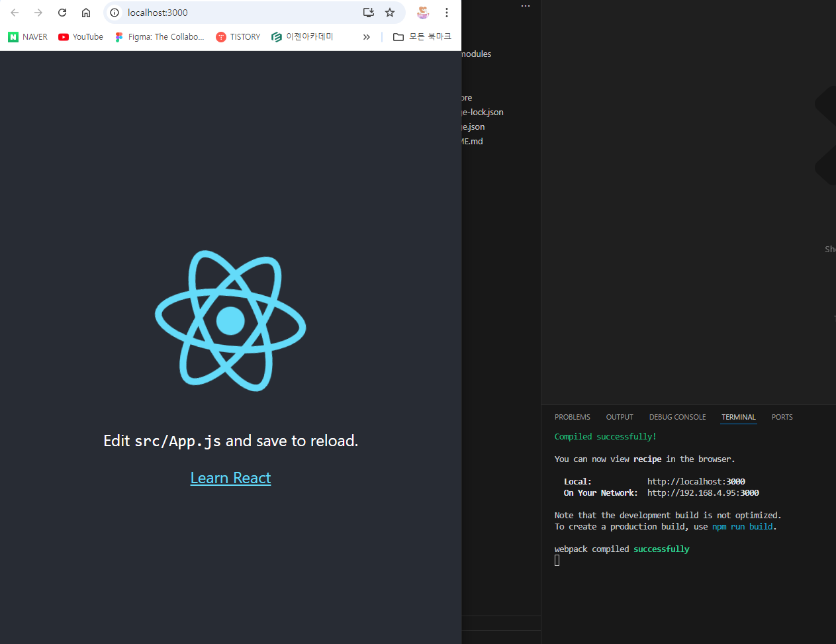Open the 모든 북마크 folder
The height and width of the screenshot is (644, 836).
422,37
